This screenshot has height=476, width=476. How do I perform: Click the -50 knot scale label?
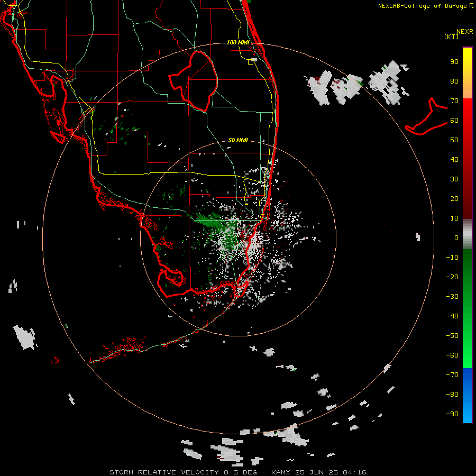point(452,335)
